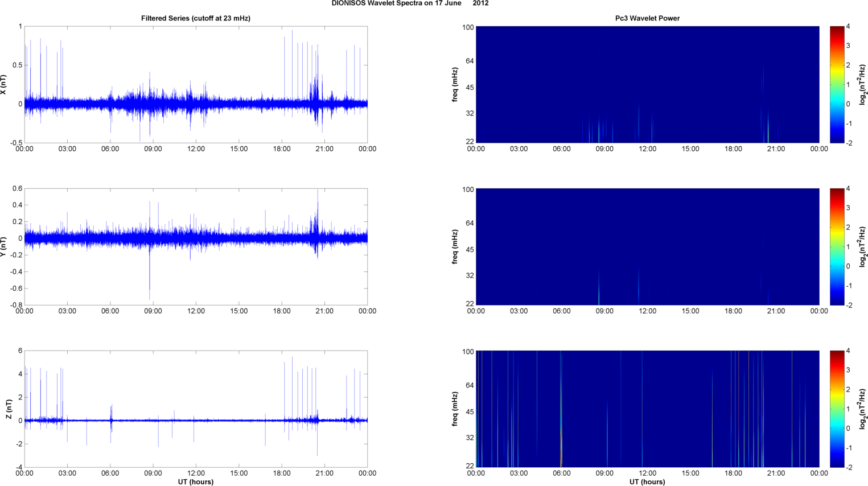Click the 64 frequency tick on top wavelet plot
The width and height of the screenshot is (868, 486).
470,61
